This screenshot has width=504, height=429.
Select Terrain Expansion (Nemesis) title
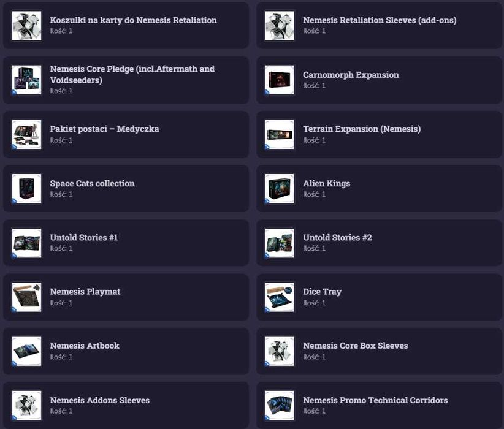pos(362,129)
